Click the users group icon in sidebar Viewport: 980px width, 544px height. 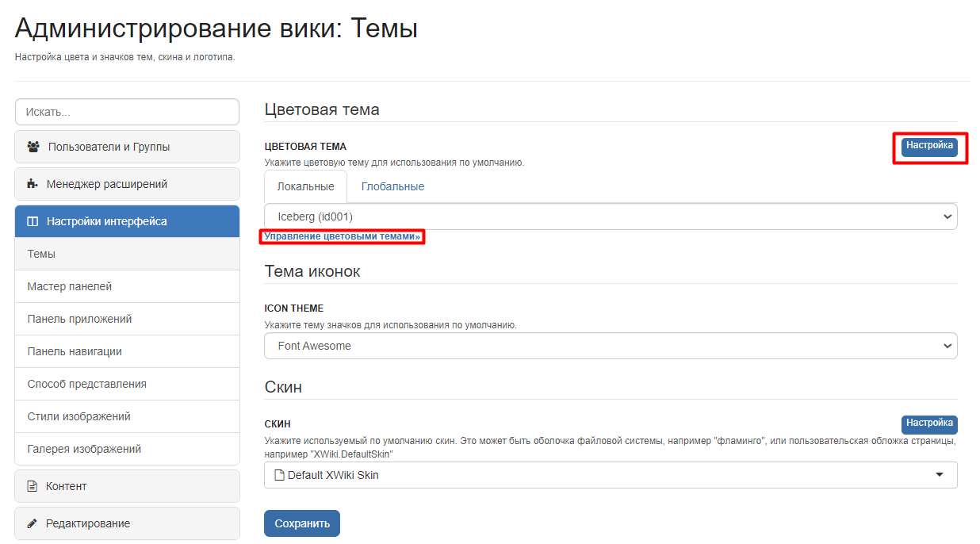[33, 147]
